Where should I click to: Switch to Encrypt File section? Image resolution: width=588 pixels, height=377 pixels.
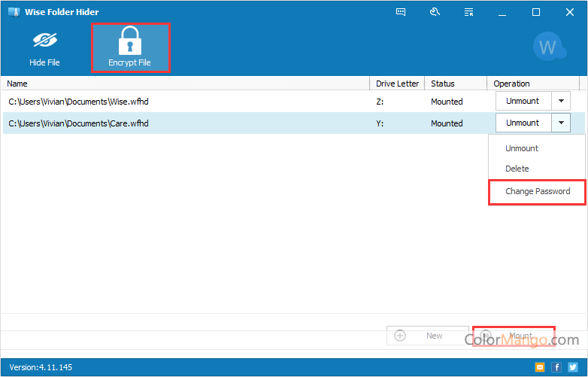[x=130, y=49]
